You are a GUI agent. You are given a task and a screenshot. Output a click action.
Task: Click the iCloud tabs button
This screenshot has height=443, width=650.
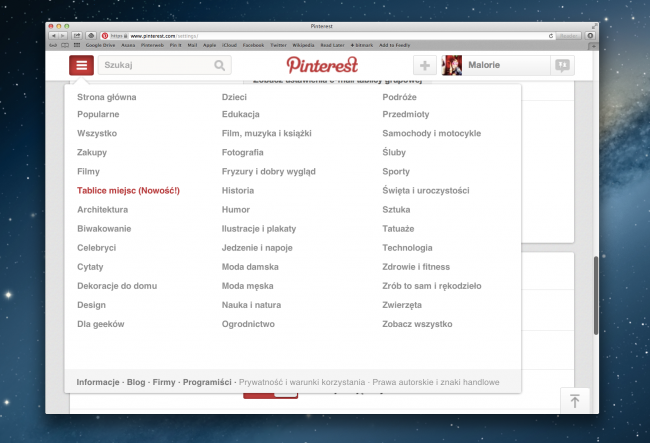pos(91,36)
